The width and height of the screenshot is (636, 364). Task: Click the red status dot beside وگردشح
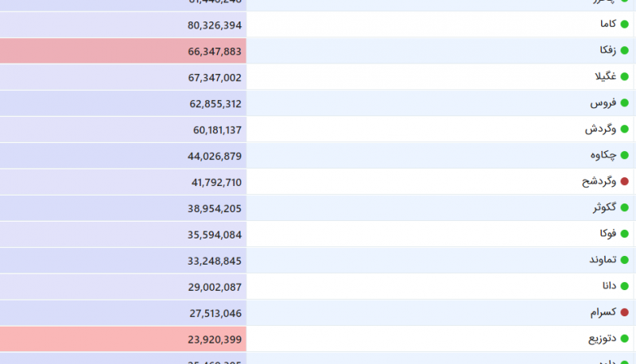[x=625, y=181]
